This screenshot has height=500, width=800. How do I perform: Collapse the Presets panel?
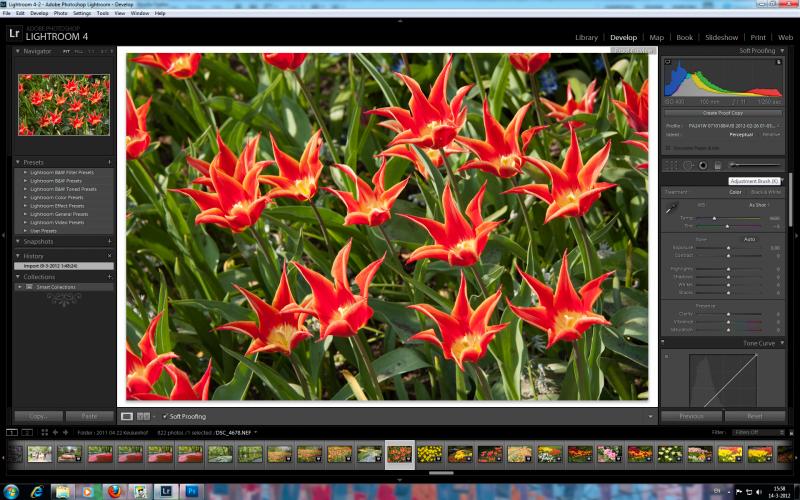(x=17, y=162)
